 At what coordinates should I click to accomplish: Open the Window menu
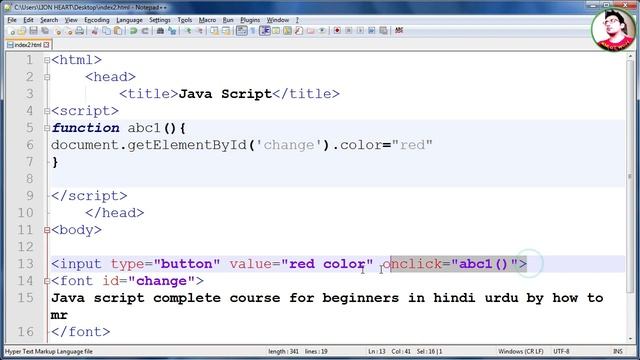coord(278,20)
